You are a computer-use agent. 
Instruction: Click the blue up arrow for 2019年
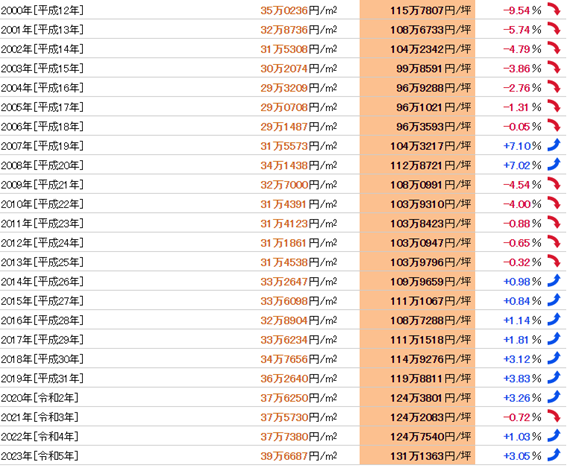(x=554, y=377)
